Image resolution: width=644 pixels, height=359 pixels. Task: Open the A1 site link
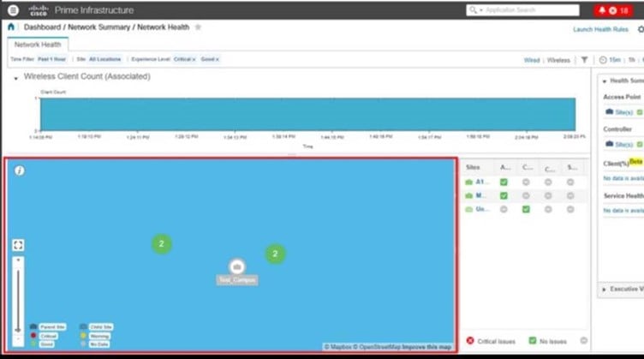[x=480, y=182]
